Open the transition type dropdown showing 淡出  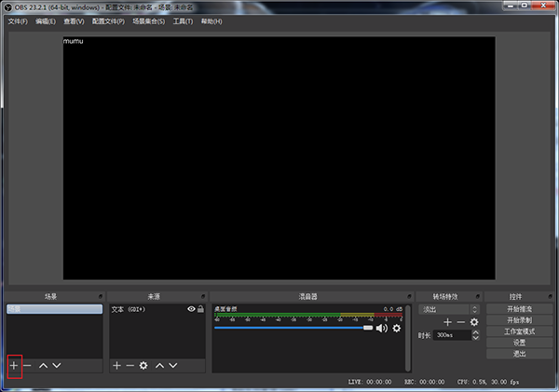click(x=447, y=308)
